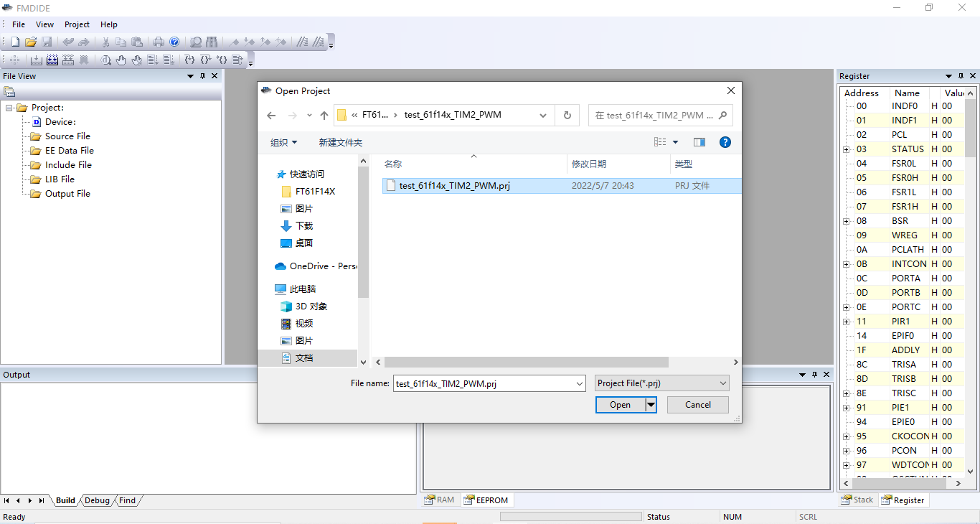Expand the 11 PIR1 register row
Viewport: 980px width, 524px height.
(x=847, y=322)
